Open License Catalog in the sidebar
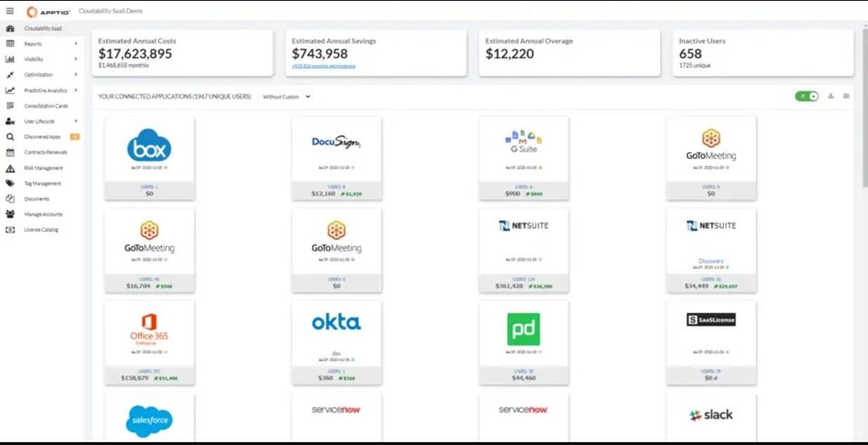 point(42,230)
